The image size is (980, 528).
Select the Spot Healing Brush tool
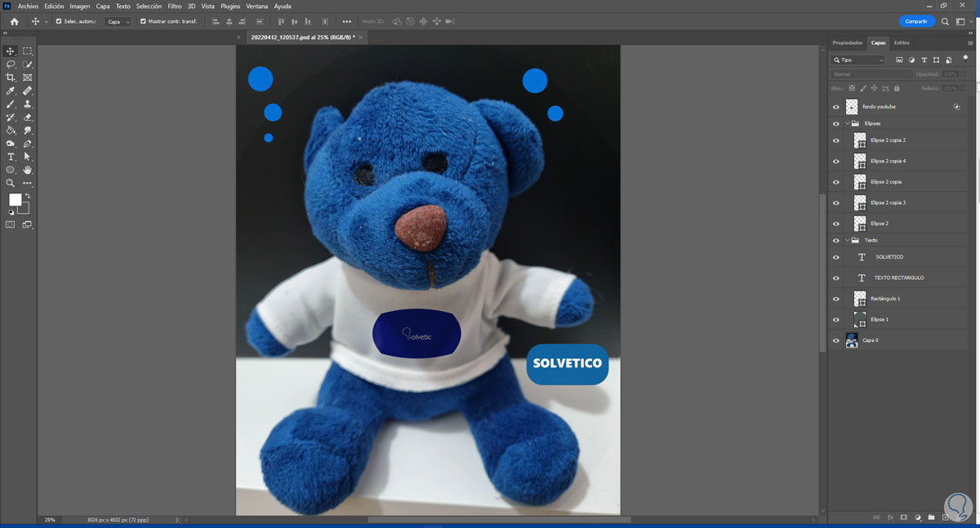28,91
